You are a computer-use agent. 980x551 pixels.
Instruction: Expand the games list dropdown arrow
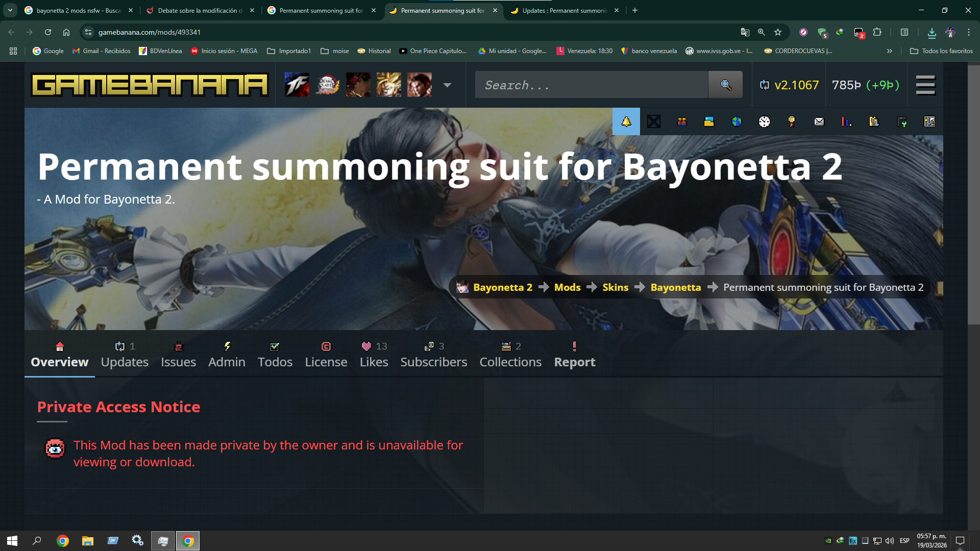coord(448,85)
